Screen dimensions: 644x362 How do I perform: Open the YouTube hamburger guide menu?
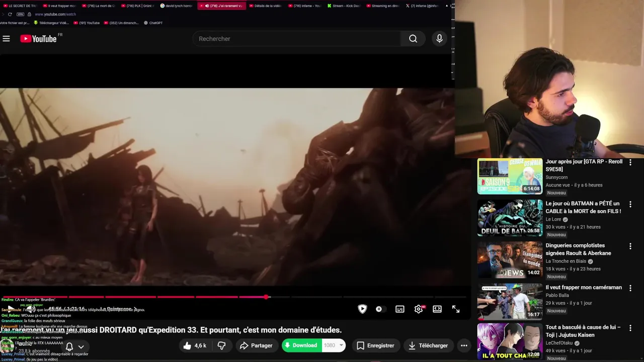click(x=6, y=39)
